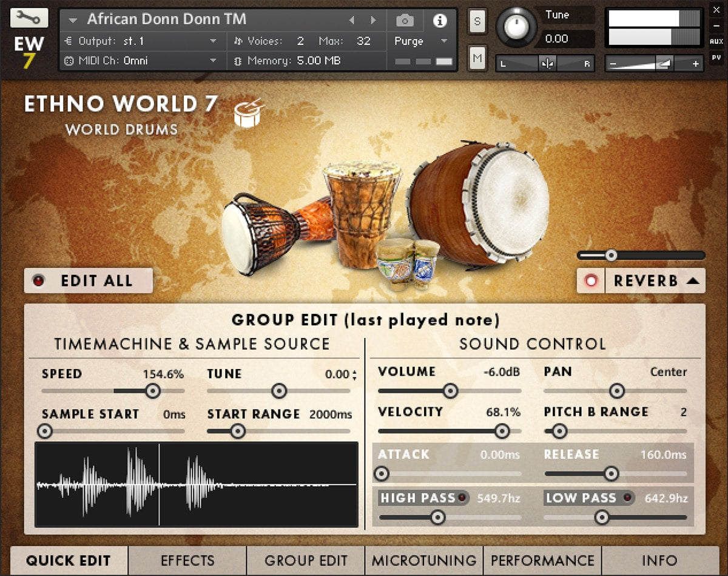
Task: Go to previous instrument with left arrow
Action: point(351,20)
